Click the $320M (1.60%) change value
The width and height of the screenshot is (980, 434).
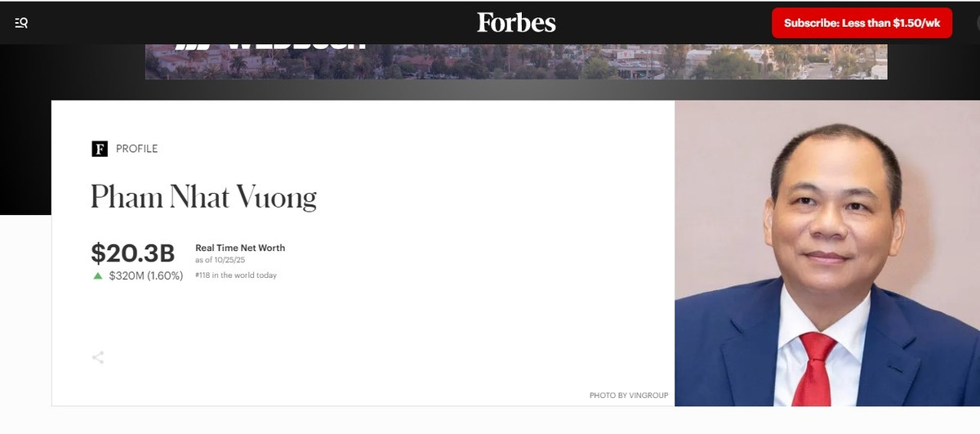click(x=146, y=276)
